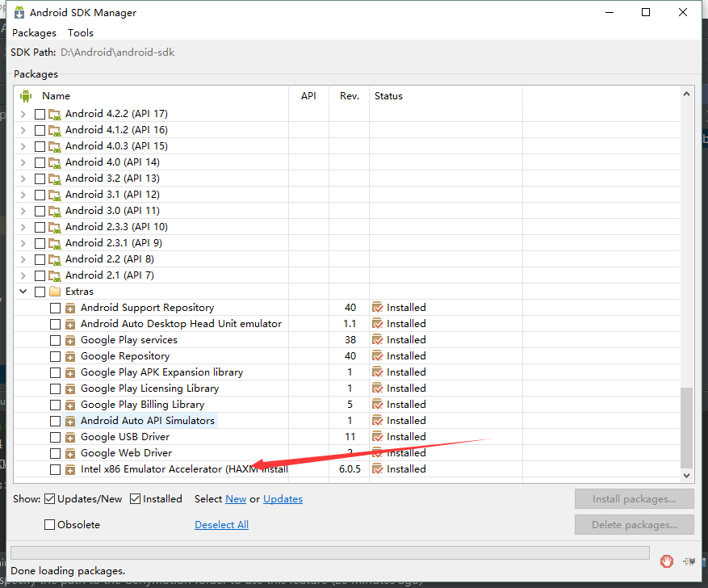Image resolution: width=708 pixels, height=588 pixels.
Task: Expand the Android 4.0.3 (API 15) node
Action: tap(23, 147)
